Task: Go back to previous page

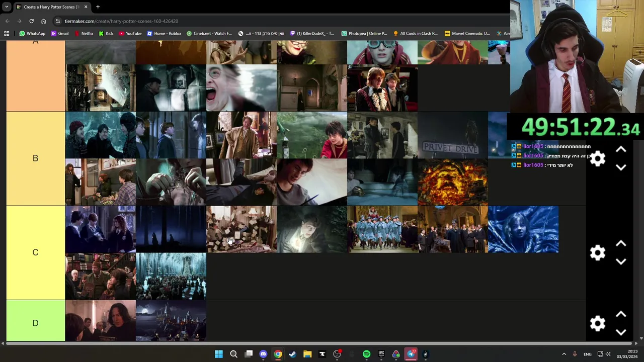Action: pos(7,21)
